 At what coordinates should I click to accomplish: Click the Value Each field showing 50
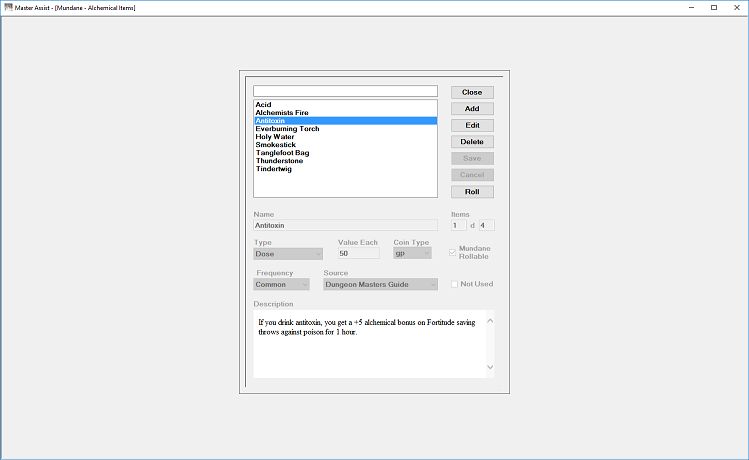(359, 253)
